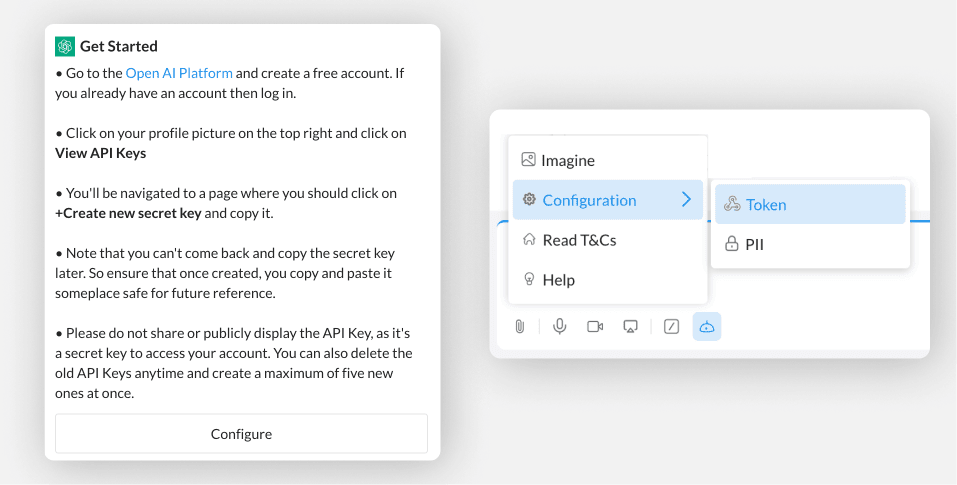Open the Configuration menu item
Screen dimensions: 957x485
tap(608, 199)
